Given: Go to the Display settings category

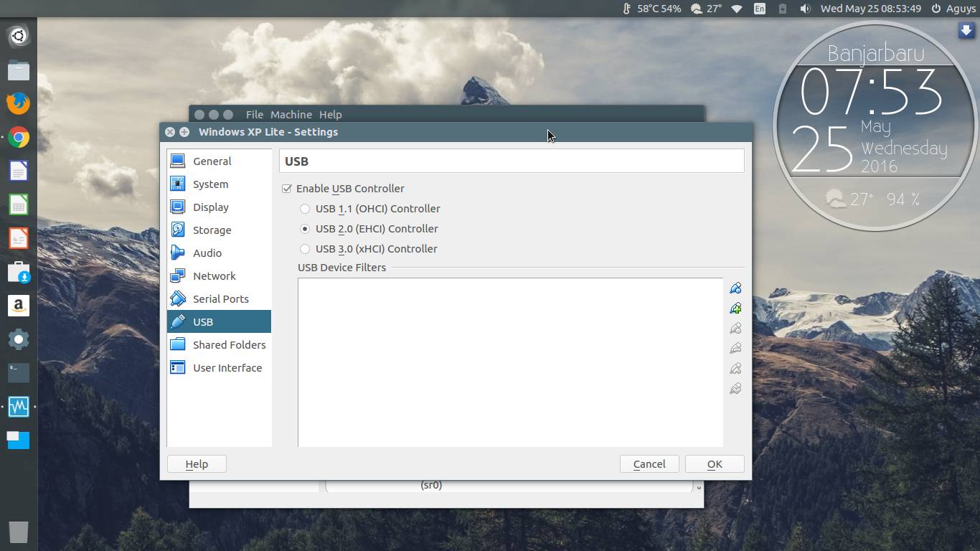Looking at the screenshot, I should [x=219, y=207].
